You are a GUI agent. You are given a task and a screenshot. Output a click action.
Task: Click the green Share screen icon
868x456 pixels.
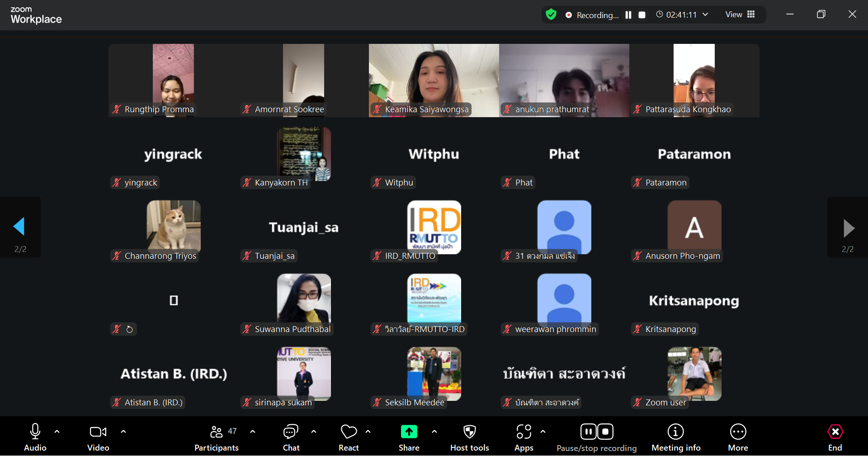pos(409,432)
